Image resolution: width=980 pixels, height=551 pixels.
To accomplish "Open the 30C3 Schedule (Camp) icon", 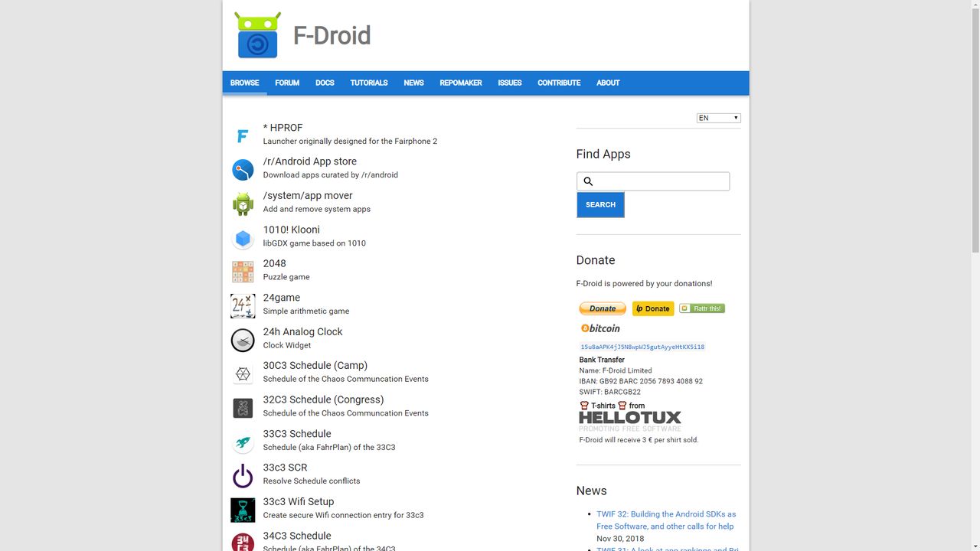I will (243, 374).
